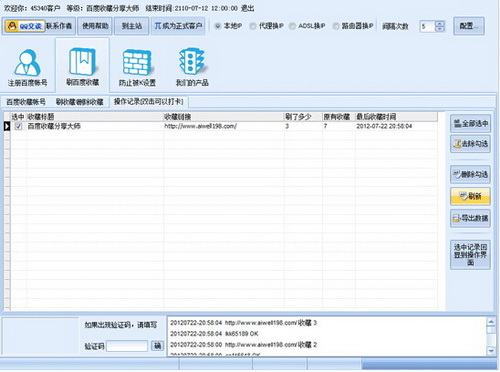Click log line ending with 收藏 2

tap(243, 345)
